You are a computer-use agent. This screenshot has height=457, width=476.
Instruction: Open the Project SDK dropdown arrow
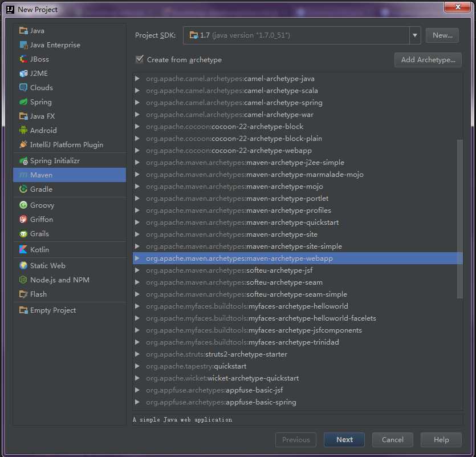click(414, 35)
